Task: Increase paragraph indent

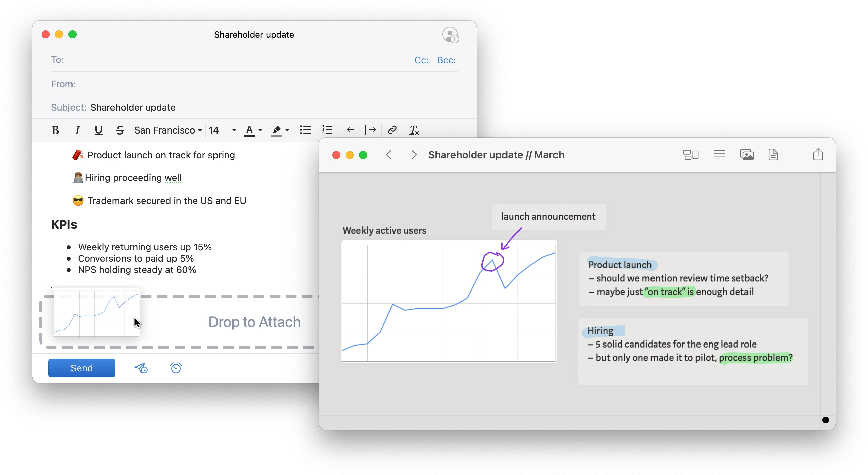Action: 371,130
